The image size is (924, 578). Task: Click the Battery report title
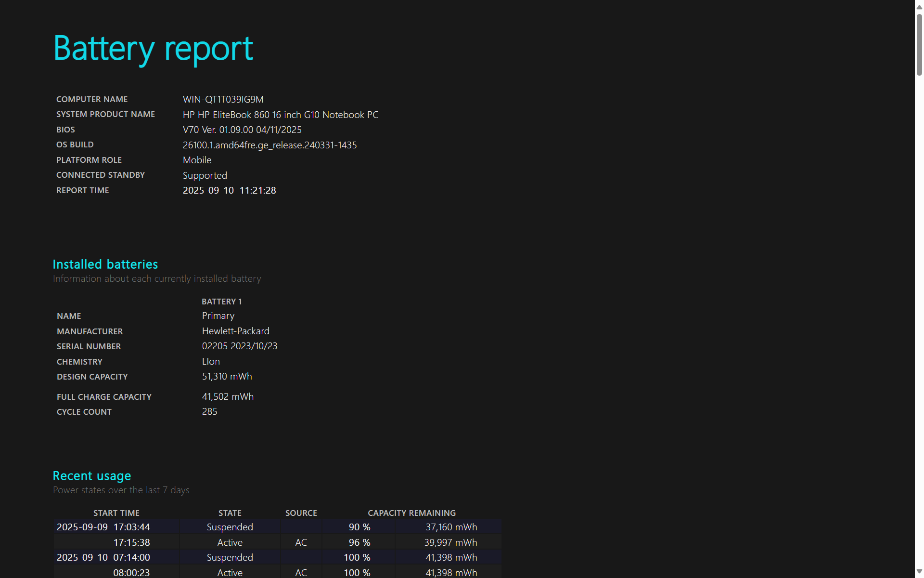(153, 49)
